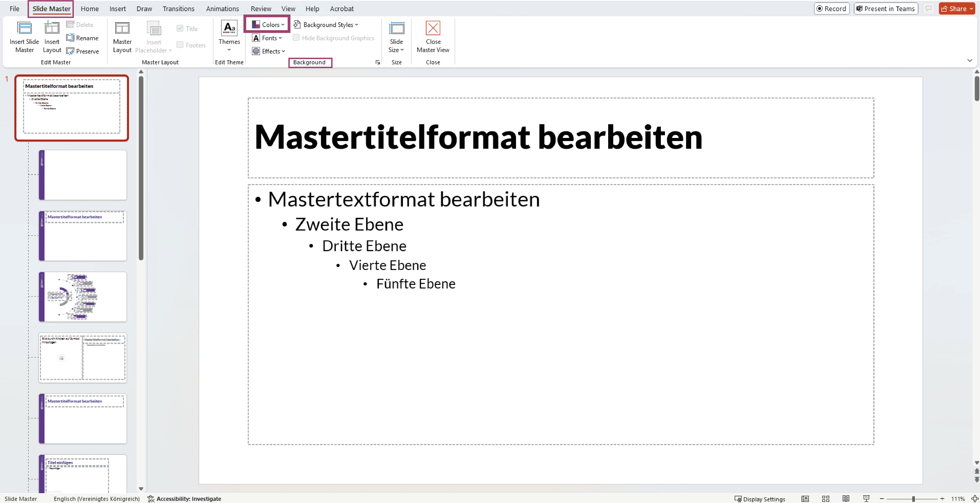
Task: Select picture-with-content layout thumbnail
Action: (x=82, y=358)
